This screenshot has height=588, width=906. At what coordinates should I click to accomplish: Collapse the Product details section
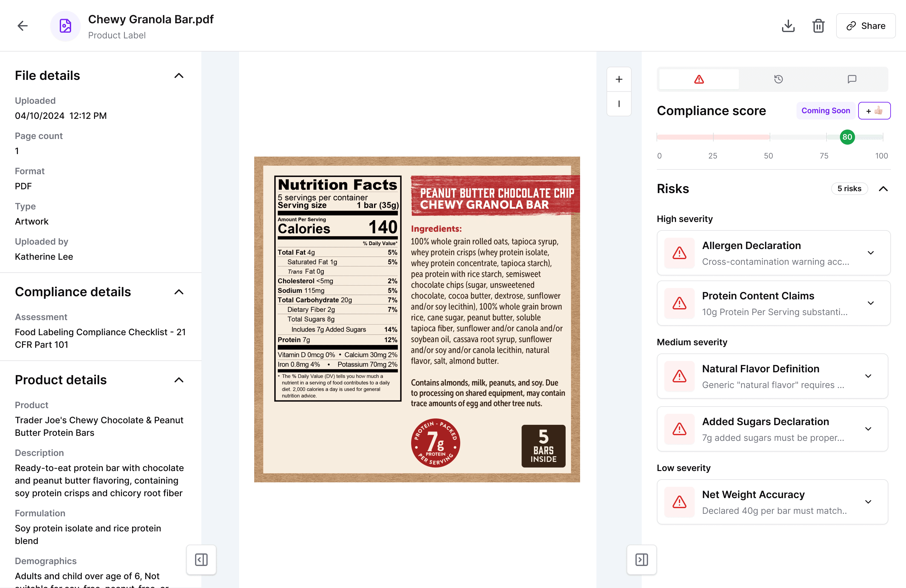coord(179,380)
